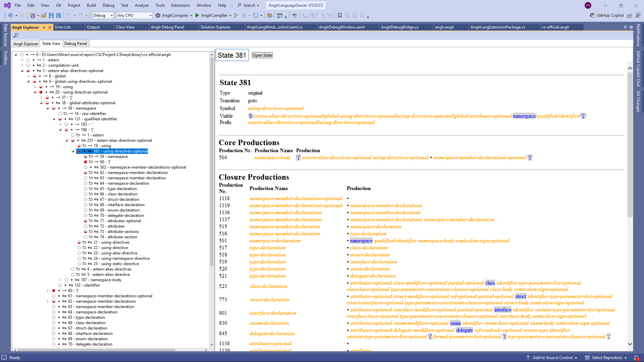644x362 pixels.
Task: Click the Open File folder icon
Action: pos(44,15)
